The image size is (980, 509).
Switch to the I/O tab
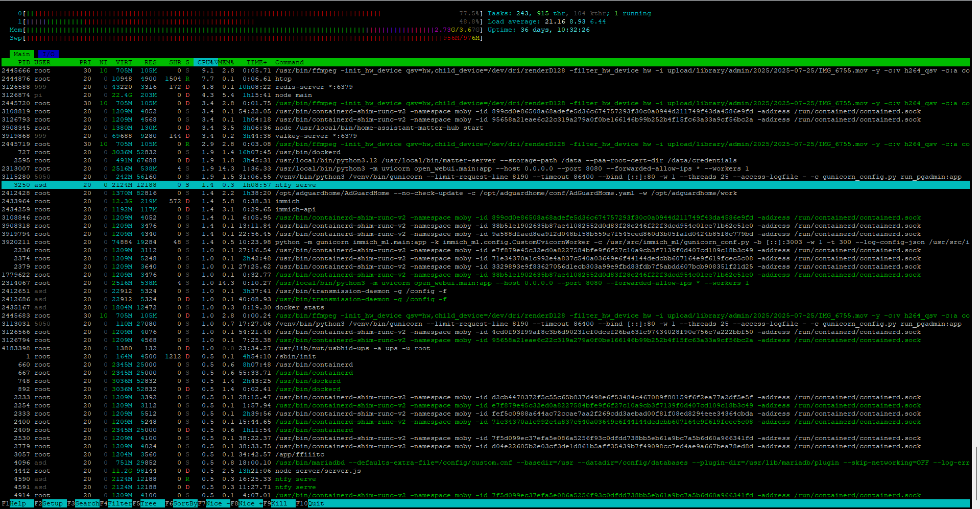pos(49,54)
